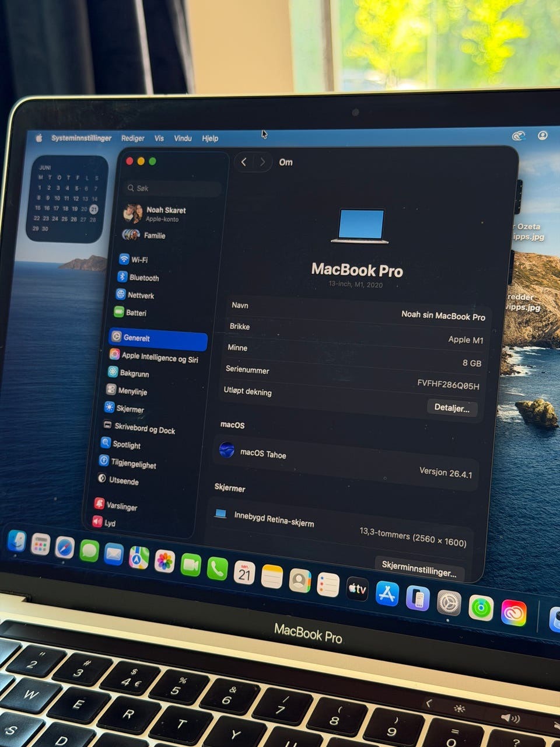Select Spotlight in the sidebar

pos(121,444)
